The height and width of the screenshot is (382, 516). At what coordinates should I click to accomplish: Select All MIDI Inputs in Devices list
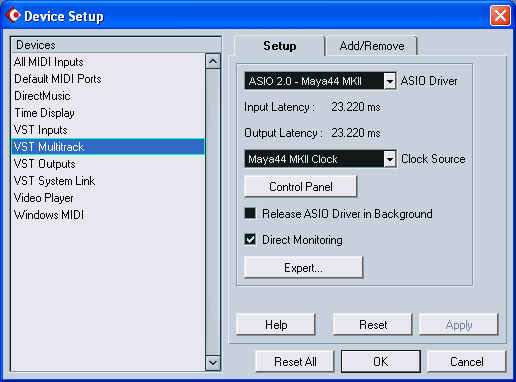(108, 62)
